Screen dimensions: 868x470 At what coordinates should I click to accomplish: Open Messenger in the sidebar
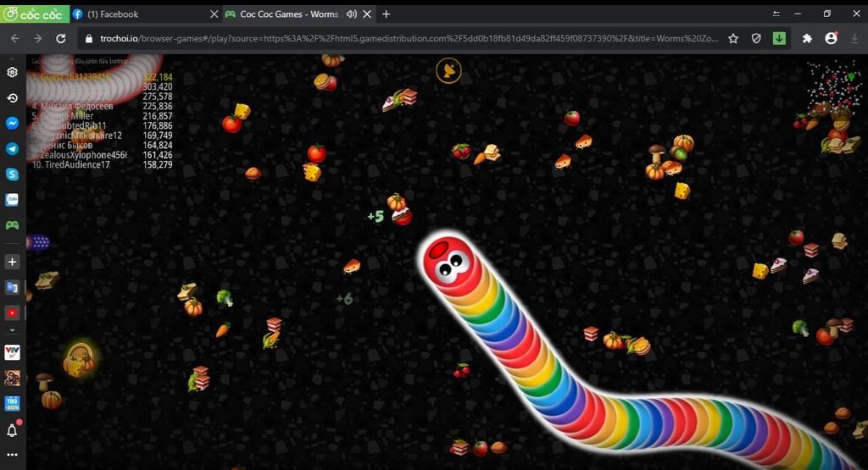[x=12, y=124]
